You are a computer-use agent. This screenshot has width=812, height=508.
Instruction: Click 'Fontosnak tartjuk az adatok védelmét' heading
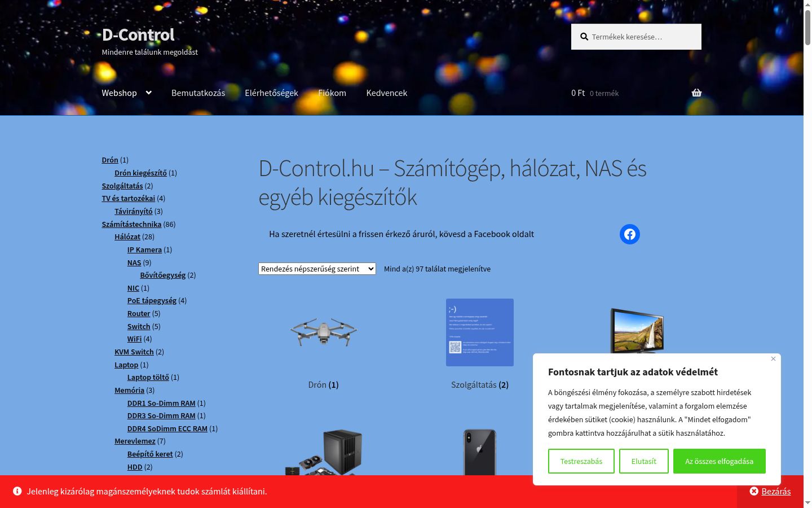pos(633,372)
